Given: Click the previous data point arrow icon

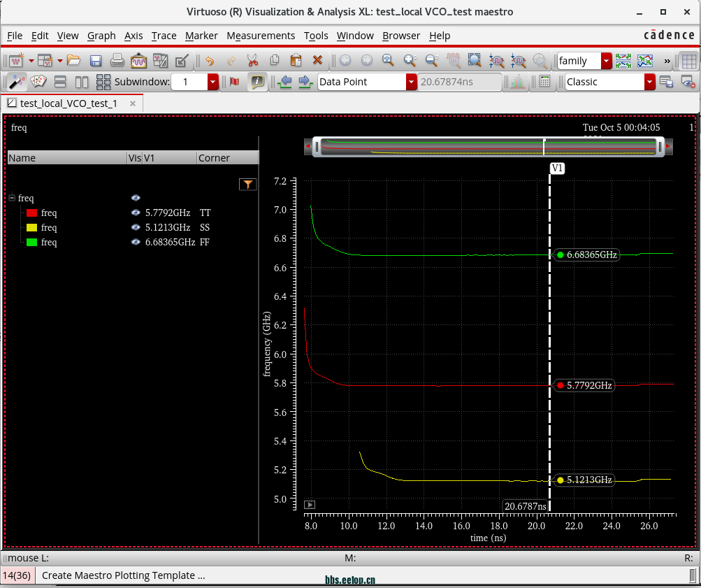Looking at the screenshot, I should (284, 82).
